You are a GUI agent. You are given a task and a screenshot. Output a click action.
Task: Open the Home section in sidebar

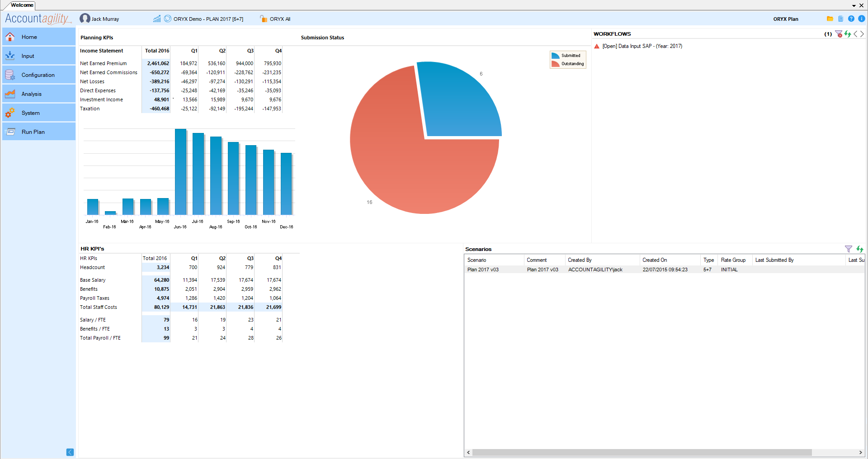pyautogui.click(x=39, y=37)
